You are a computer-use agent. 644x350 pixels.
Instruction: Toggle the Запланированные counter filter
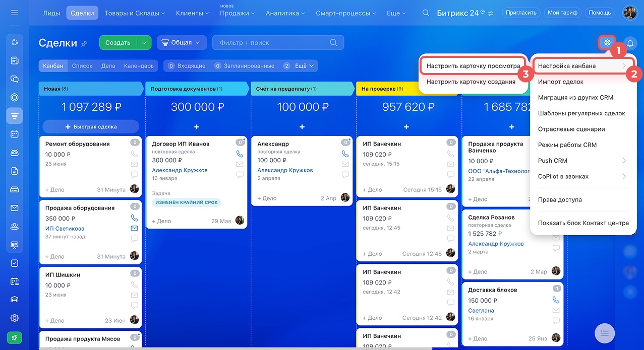point(245,66)
